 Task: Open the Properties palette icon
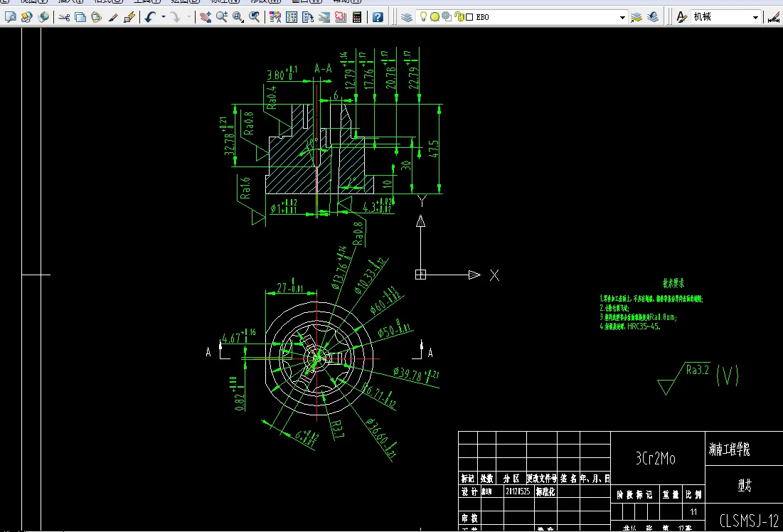tap(275, 18)
